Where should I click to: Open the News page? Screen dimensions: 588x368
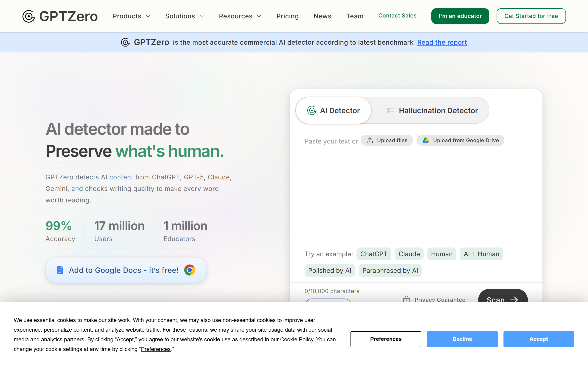click(322, 16)
